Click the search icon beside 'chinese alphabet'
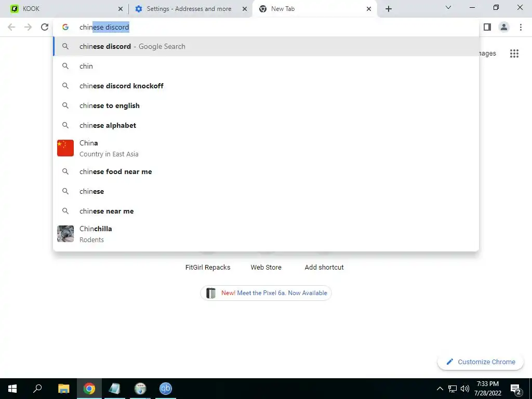 [65, 125]
